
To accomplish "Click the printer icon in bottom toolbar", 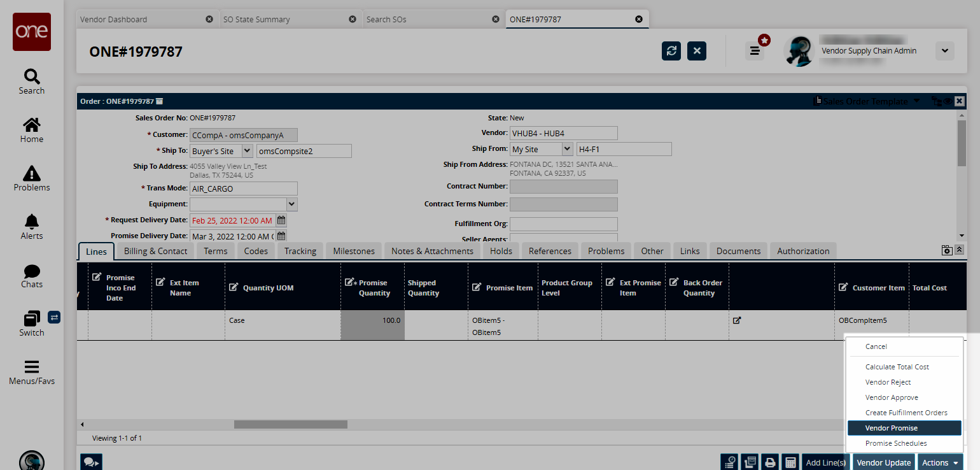I will [771, 462].
